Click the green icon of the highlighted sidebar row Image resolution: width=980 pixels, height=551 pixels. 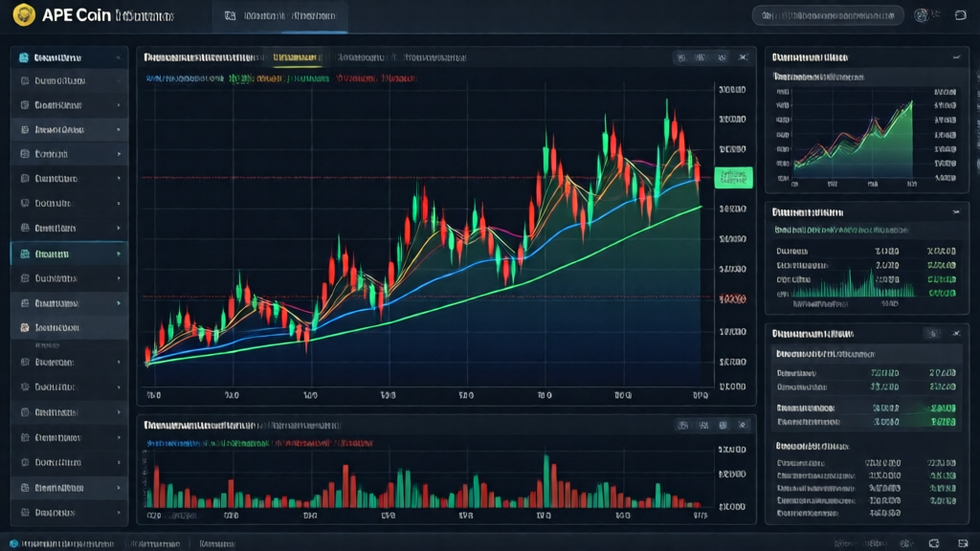[25, 254]
